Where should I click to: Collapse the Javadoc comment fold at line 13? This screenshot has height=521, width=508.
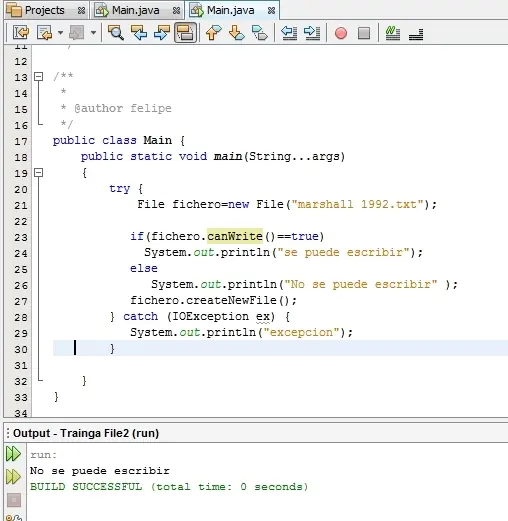point(39,77)
